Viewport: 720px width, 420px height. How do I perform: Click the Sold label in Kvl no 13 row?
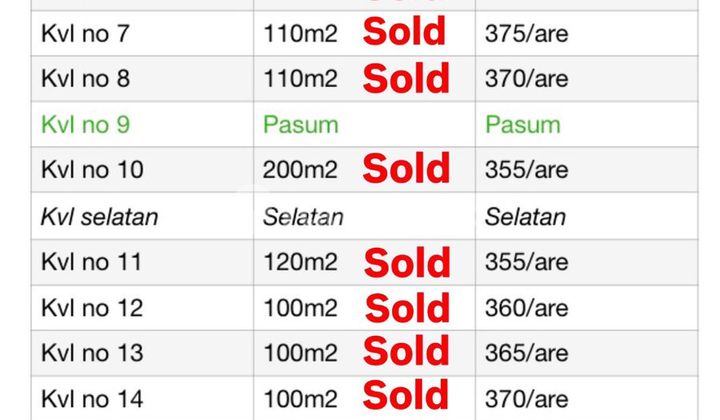(406, 352)
